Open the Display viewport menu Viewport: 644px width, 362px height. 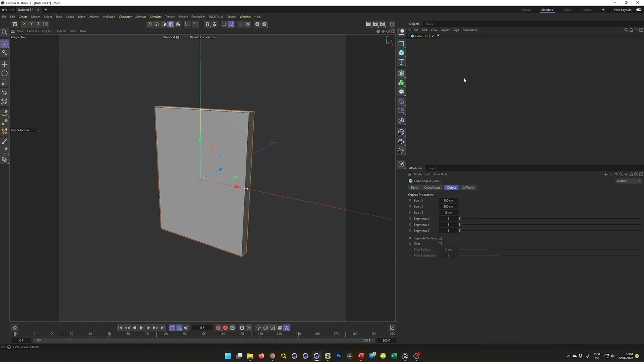[x=47, y=31]
